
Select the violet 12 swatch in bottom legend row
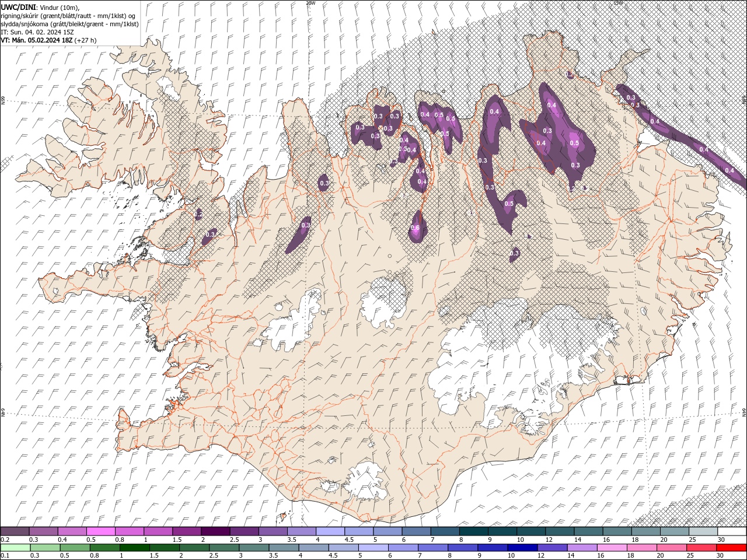point(551,547)
